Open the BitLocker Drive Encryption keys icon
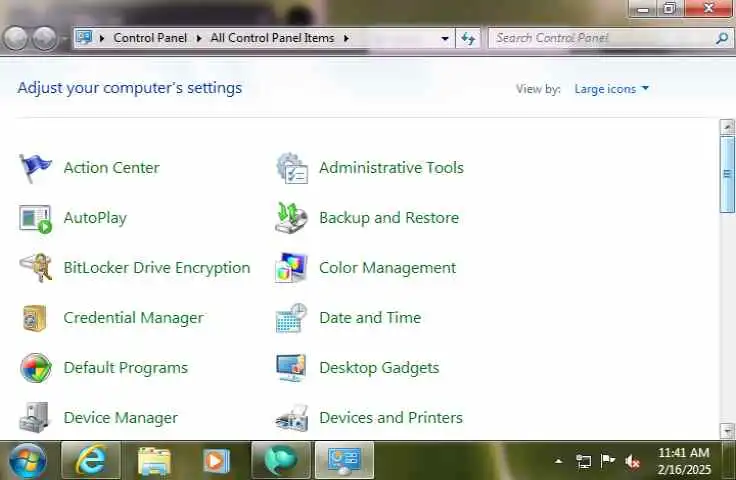Screen dimensions: 736x480 (x=36, y=267)
